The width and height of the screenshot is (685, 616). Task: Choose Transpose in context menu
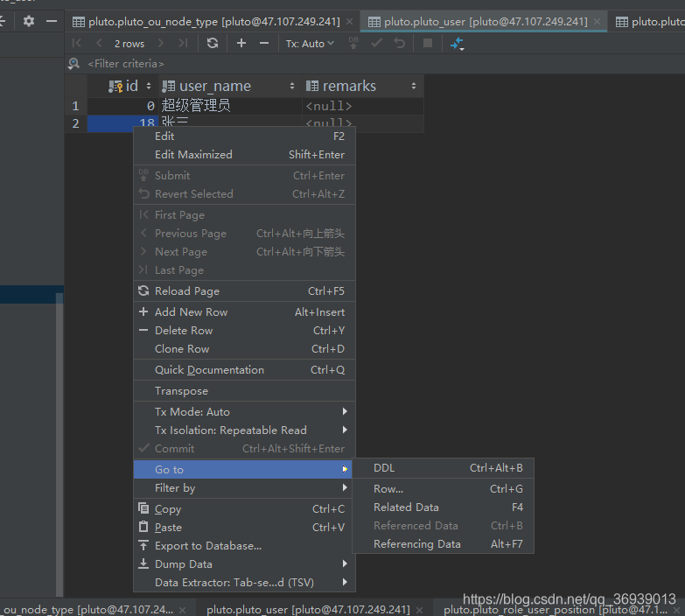click(x=245, y=390)
